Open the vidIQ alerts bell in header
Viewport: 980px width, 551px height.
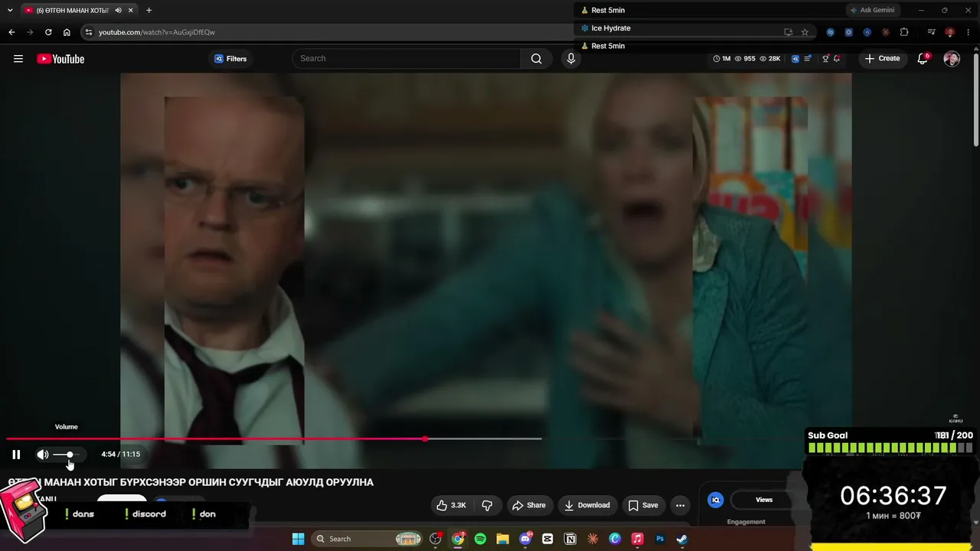click(837, 58)
